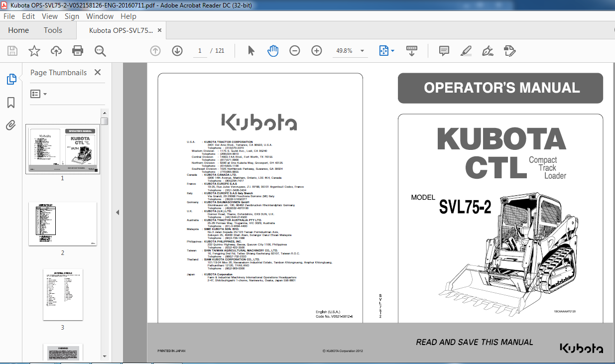
Task: Open the View menu
Action: tap(49, 16)
